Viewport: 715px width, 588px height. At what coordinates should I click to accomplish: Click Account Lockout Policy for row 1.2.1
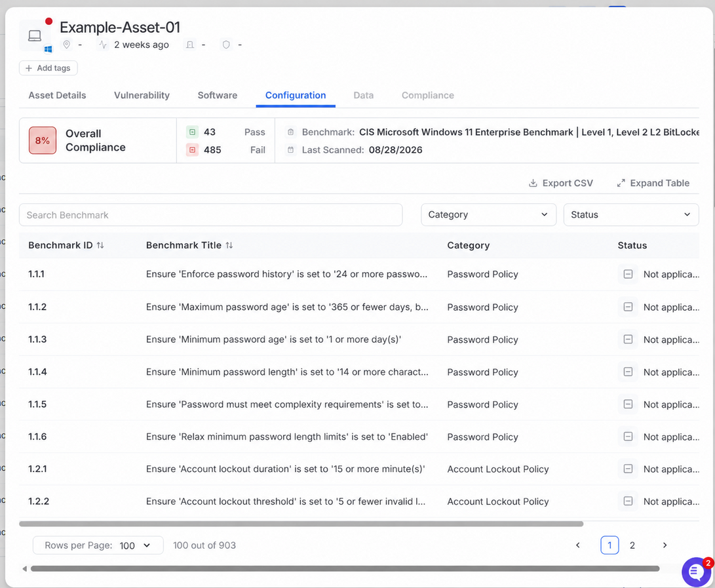(498, 469)
